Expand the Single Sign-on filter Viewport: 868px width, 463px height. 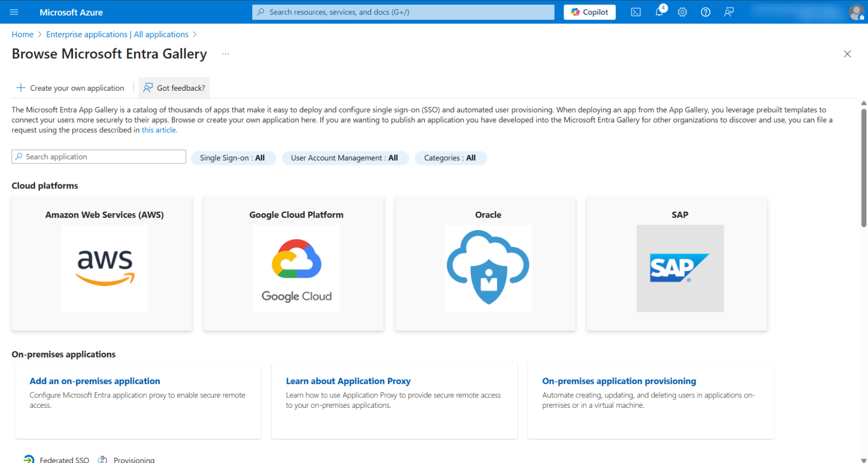(233, 158)
